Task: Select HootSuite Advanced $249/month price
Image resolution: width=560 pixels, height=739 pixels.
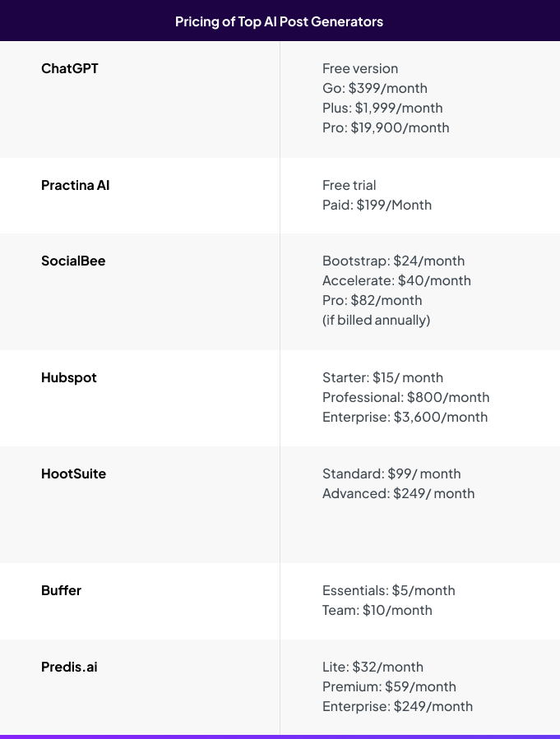Action: tap(398, 494)
